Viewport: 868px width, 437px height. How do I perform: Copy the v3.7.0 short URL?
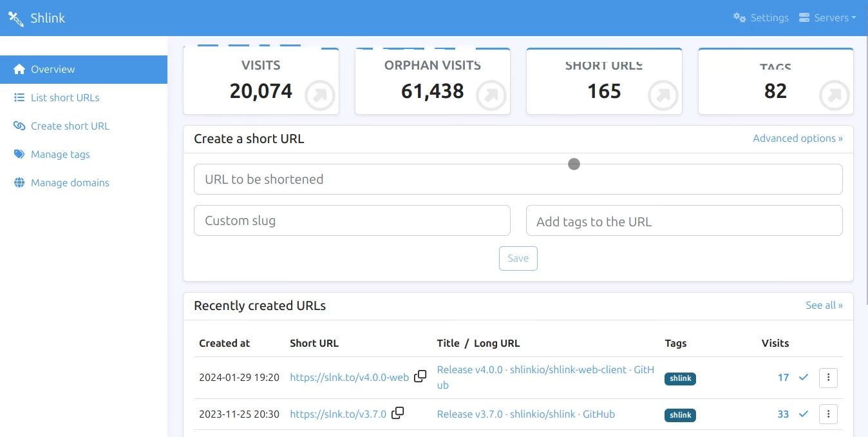pos(398,413)
